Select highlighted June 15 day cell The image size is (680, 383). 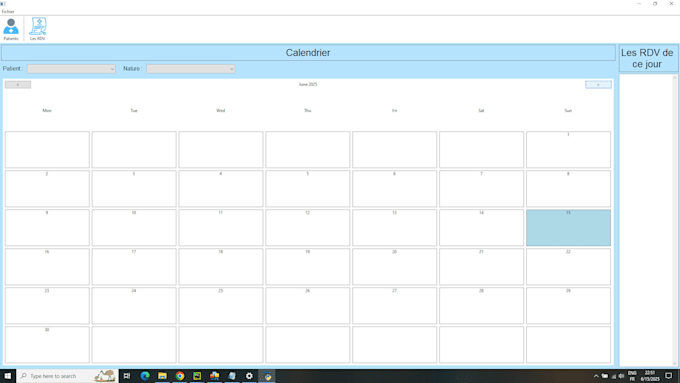[568, 228]
